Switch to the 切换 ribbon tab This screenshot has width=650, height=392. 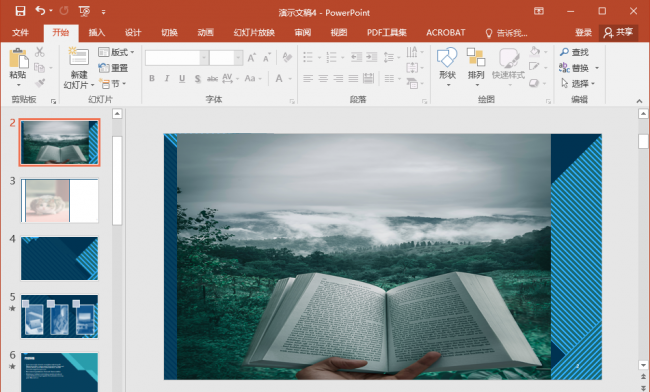(169, 32)
